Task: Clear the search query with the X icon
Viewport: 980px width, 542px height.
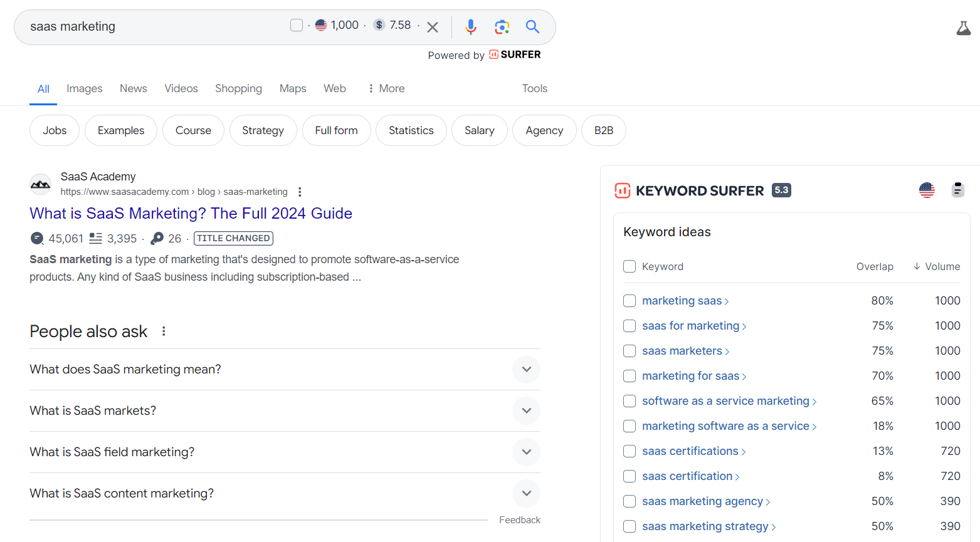Action: point(432,26)
